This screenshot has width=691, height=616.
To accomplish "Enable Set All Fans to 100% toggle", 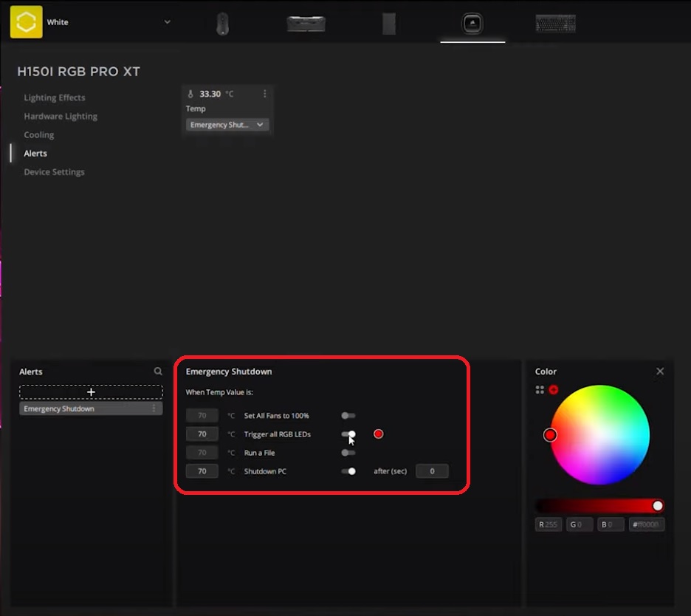I will (348, 416).
